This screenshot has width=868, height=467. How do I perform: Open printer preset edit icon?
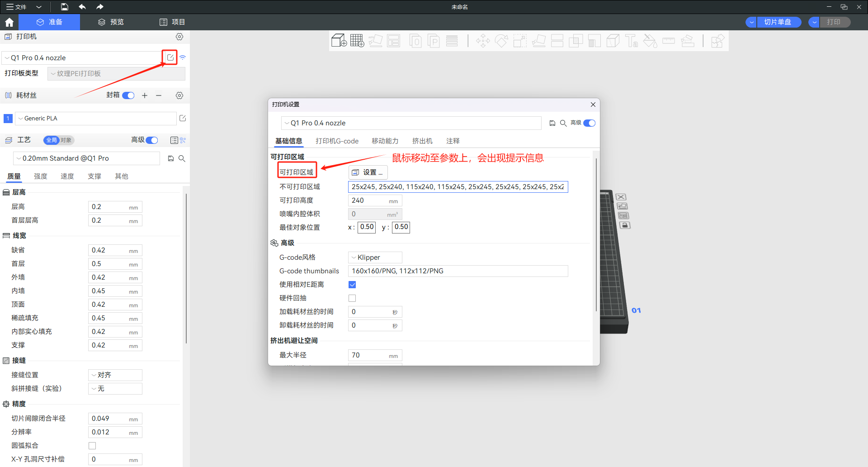click(x=170, y=57)
